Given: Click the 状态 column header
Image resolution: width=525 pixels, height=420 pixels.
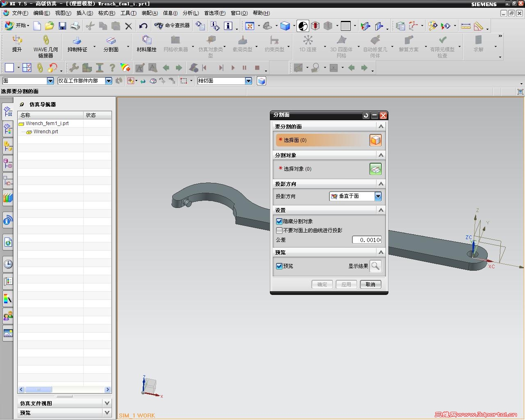Looking at the screenshot, I should pos(98,115).
